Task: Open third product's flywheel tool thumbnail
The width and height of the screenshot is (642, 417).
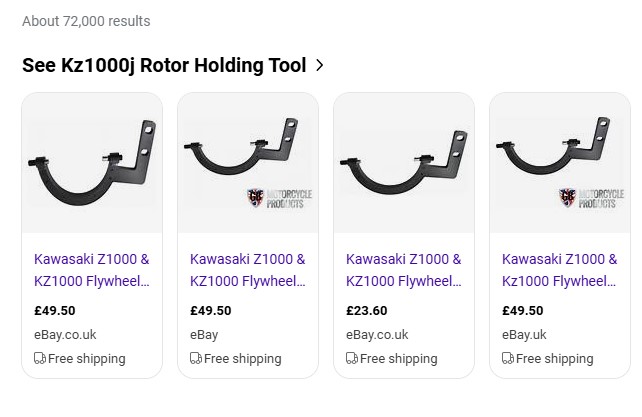Action: 404,162
